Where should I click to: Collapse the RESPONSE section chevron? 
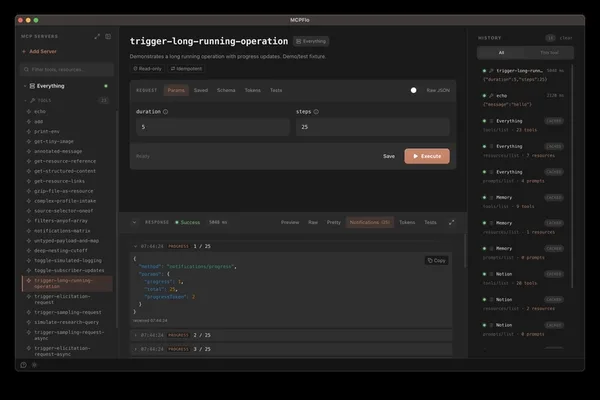tap(134, 222)
